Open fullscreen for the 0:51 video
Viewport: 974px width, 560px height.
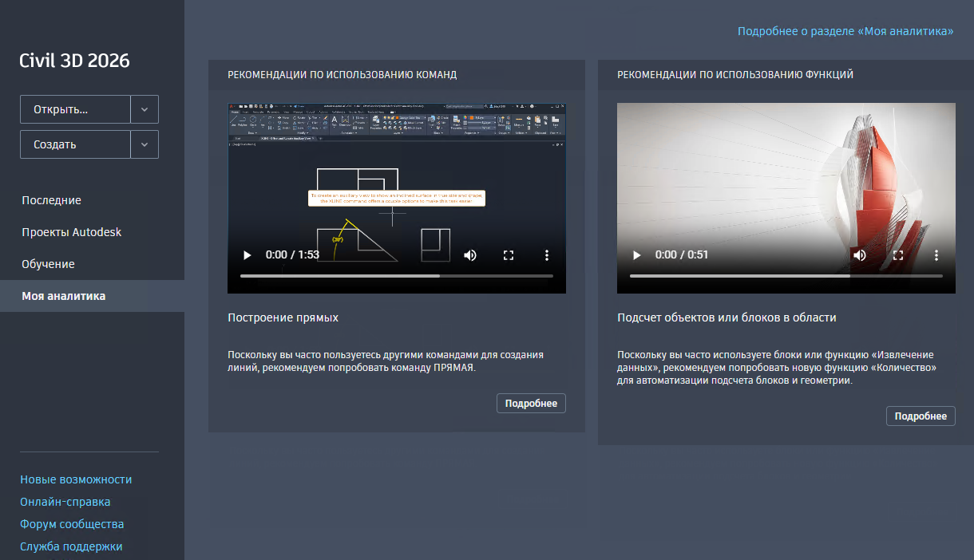point(898,255)
